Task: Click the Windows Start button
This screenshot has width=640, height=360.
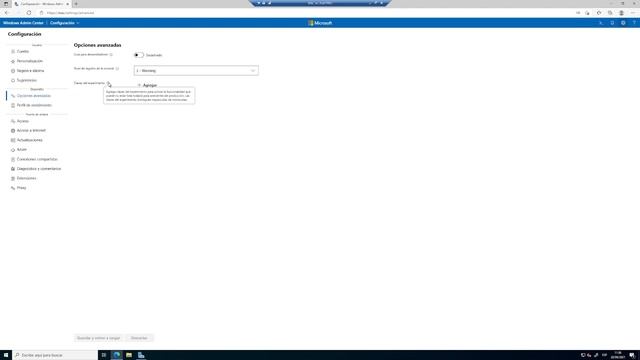Action: pos(6,355)
